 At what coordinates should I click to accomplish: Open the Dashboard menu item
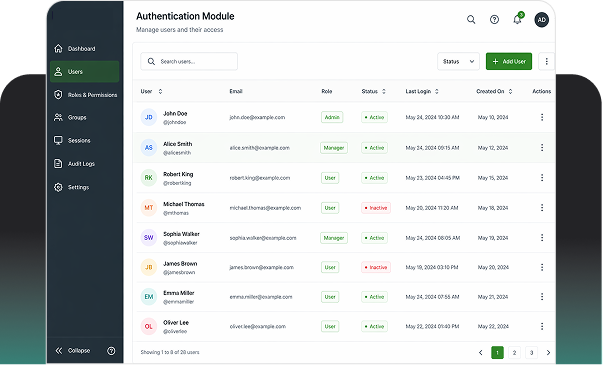tap(84, 48)
